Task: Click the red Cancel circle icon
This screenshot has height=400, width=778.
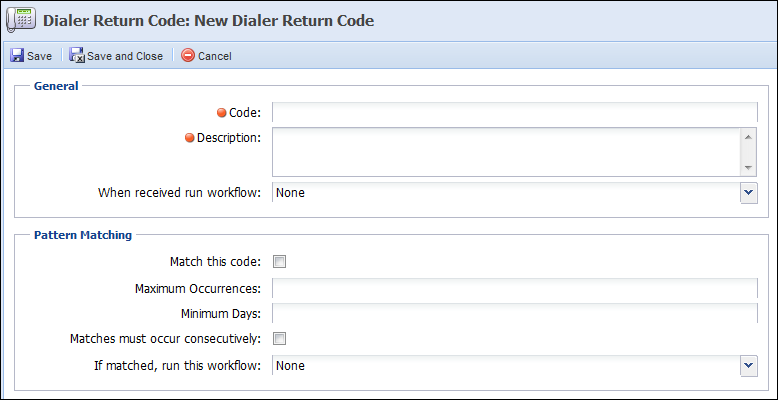Action: [188, 55]
